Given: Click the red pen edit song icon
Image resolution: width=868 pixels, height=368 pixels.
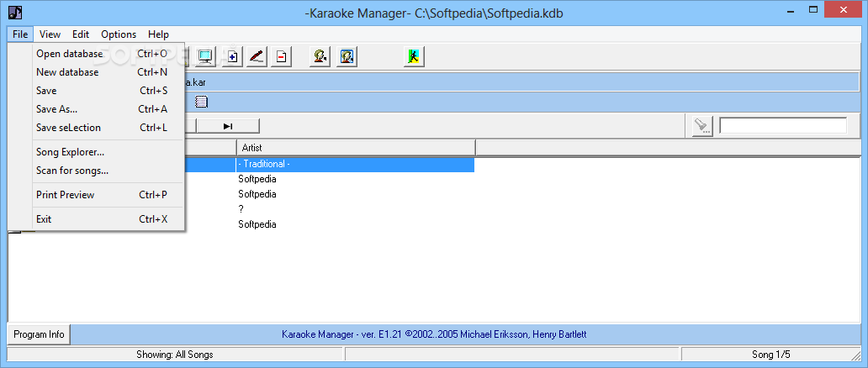Looking at the screenshot, I should [x=257, y=56].
